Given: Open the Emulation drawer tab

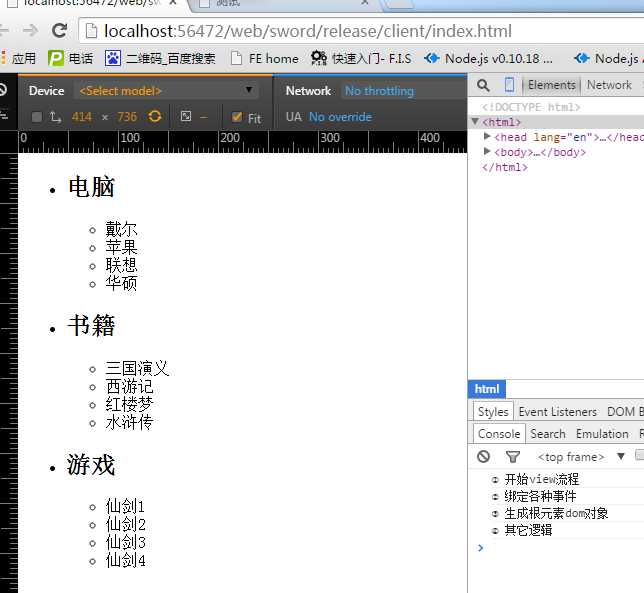Looking at the screenshot, I should click(602, 434).
